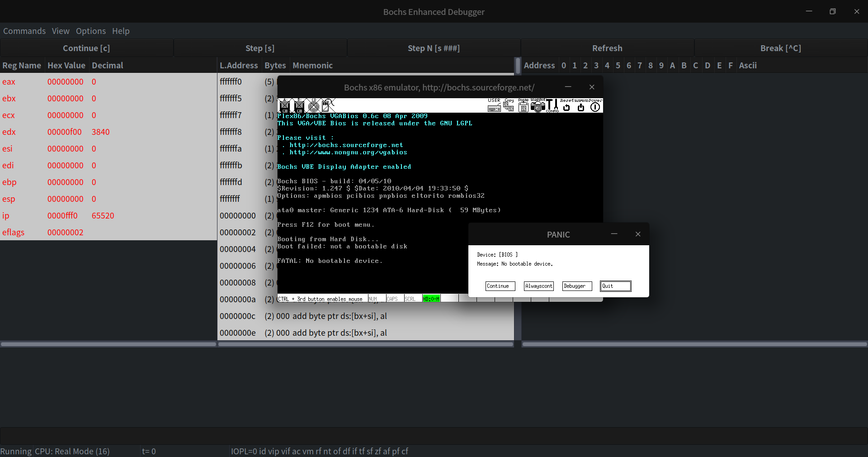This screenshot has width=868, height=457.
Task: Minimize the PANIC dialog window
Action: pyautogui.click(x=614, y=234)
